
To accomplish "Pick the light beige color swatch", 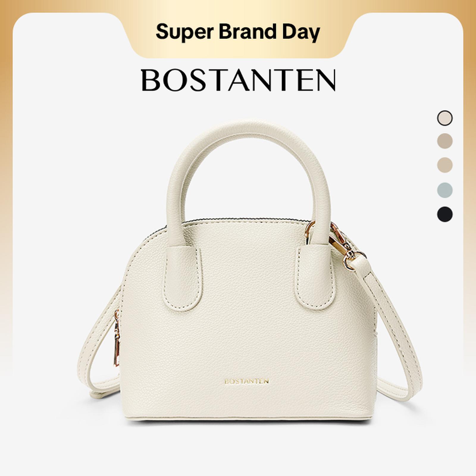I will pos(445,165).
